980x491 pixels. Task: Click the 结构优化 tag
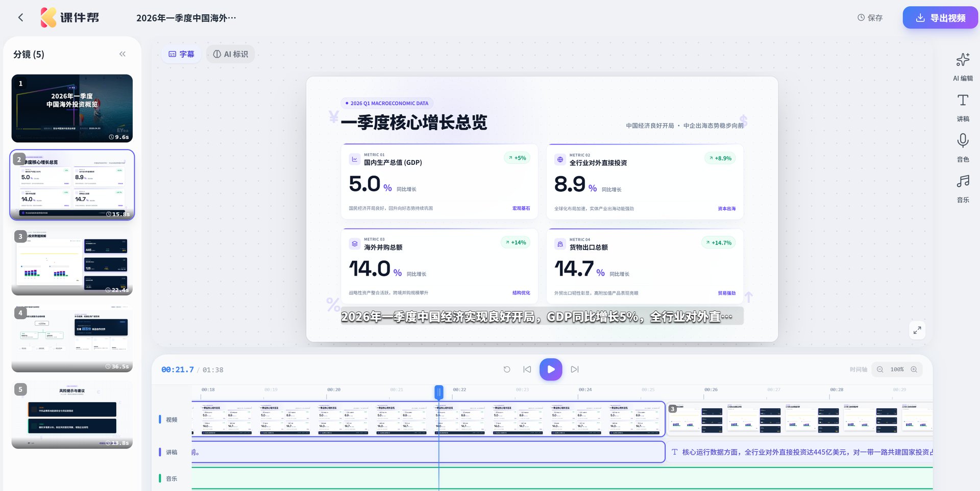pyautogui.click(x=521, y=293)
